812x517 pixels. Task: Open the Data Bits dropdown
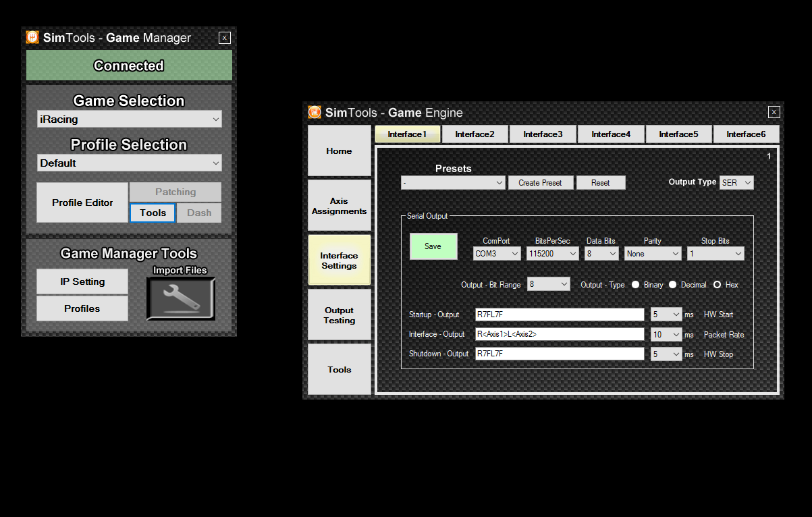tap(602, 254)
